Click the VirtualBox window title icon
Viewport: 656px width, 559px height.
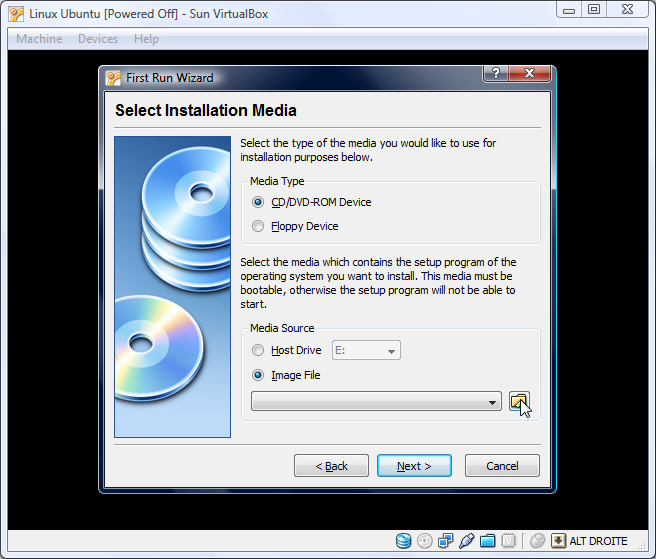(16, 14)
